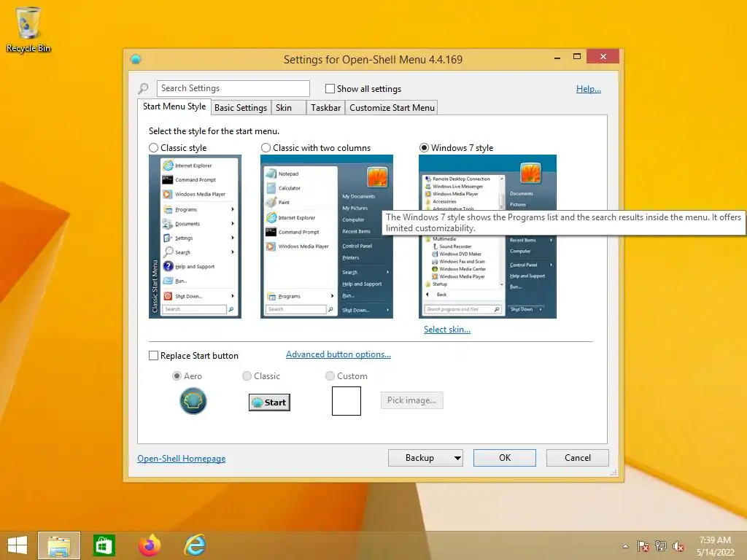This screenshot has width=747, height=560.
Task: Click the network tray icon
Action: (x=661, y=546)
